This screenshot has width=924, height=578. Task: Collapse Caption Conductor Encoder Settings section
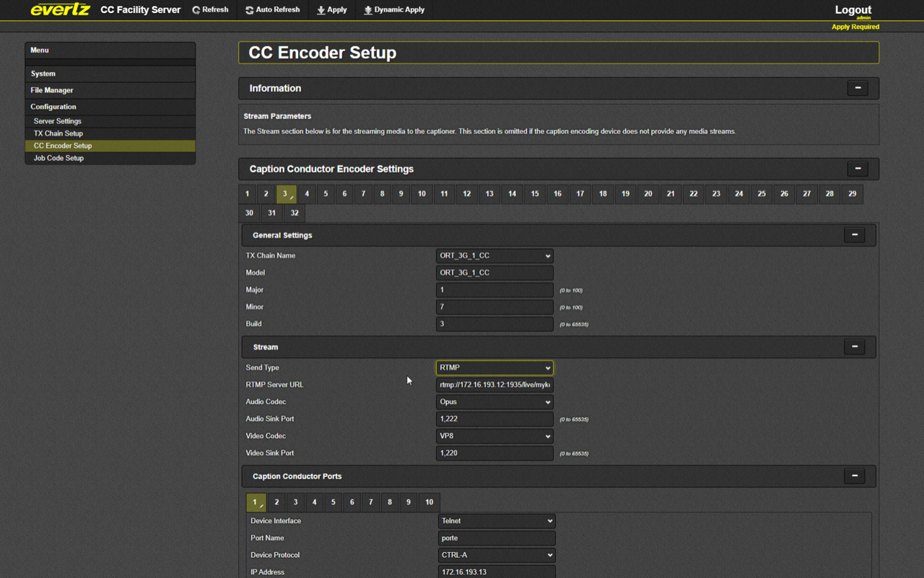click(858, 169)
